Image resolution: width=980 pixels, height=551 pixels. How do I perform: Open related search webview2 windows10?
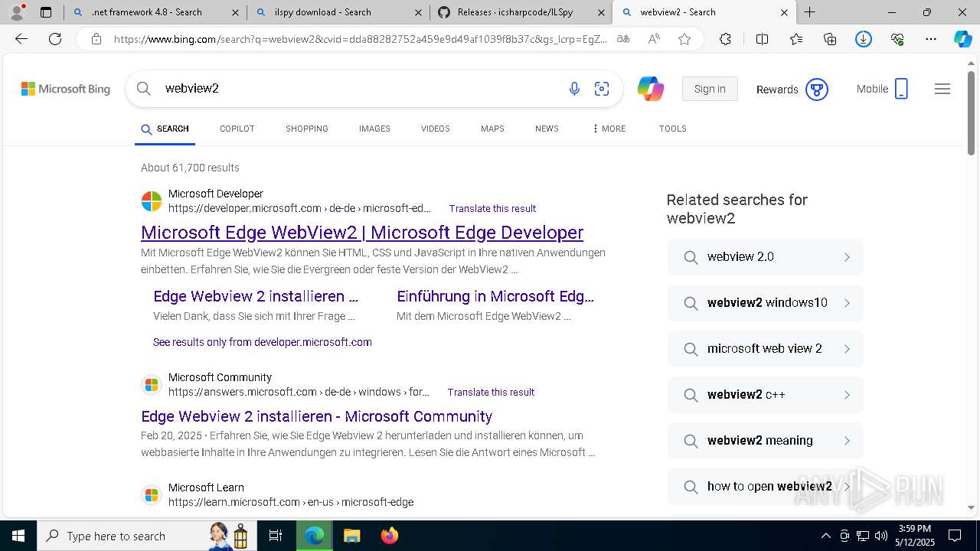(766, 303)
